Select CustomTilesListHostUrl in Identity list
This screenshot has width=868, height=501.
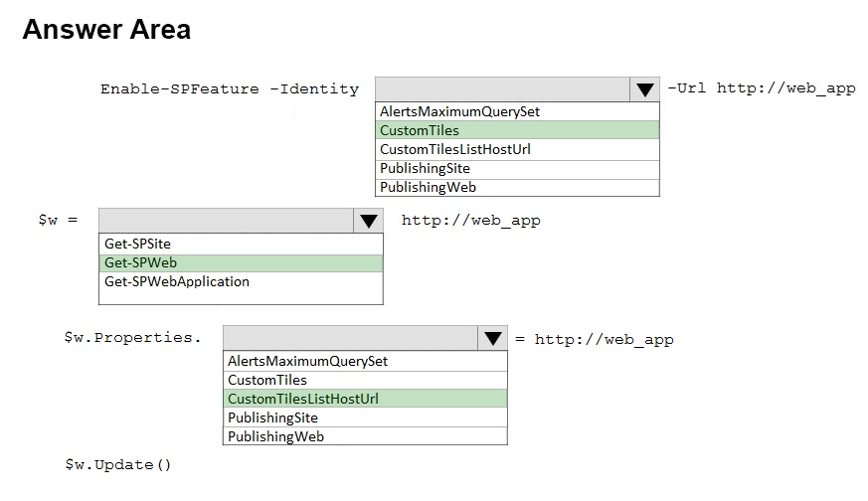pos(517,149)
